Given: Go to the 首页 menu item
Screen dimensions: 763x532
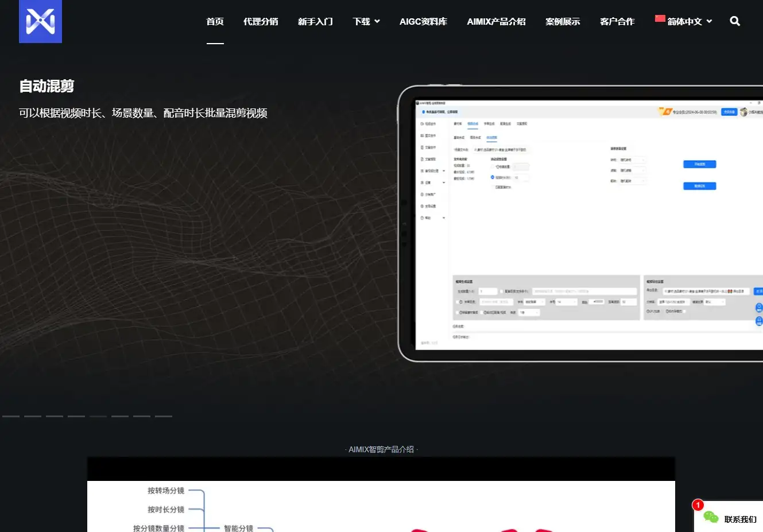Looking at the screenshot, I should [215, 22].
